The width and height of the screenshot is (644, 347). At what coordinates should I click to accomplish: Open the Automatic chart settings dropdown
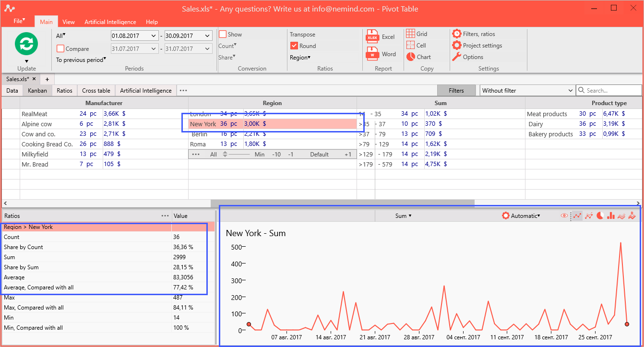521,216
